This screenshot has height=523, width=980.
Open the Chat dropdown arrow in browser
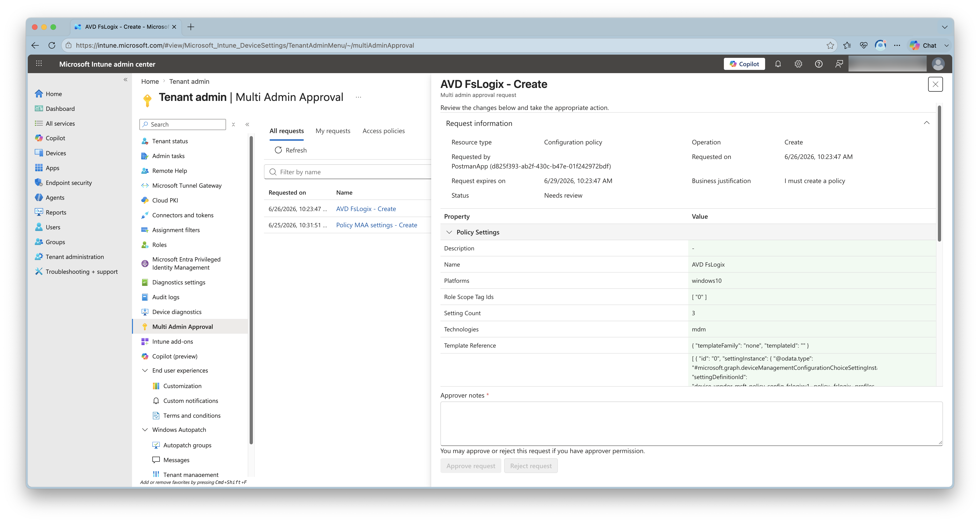946,45
